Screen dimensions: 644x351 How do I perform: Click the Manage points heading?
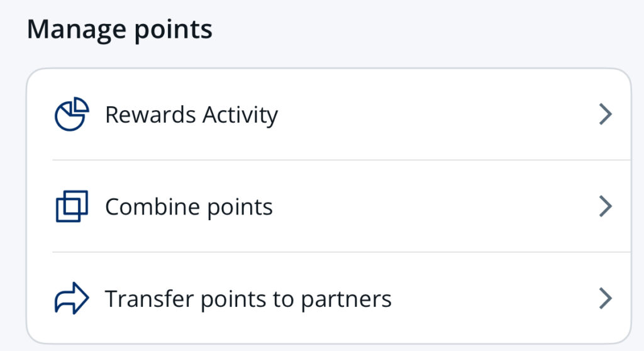click(119, 30)
